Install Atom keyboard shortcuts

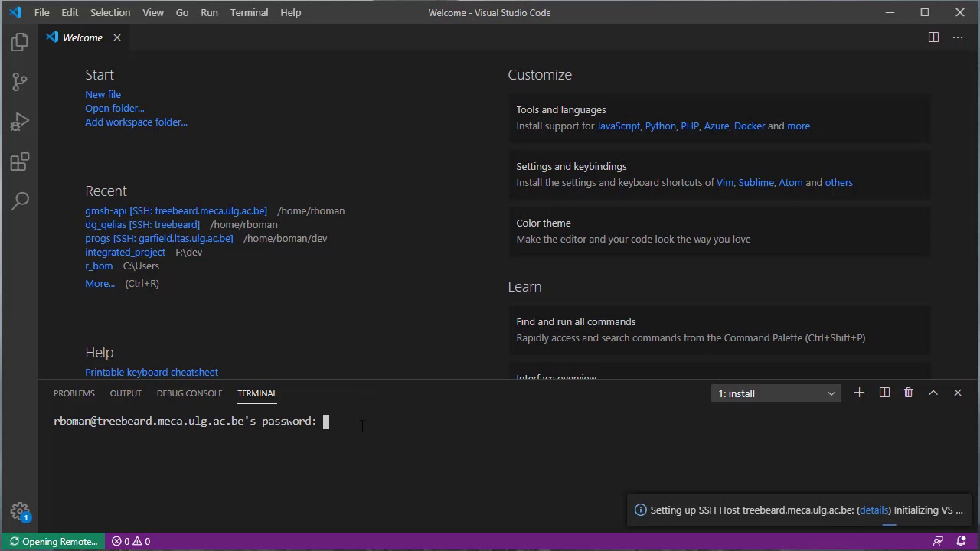(x=791, y=182)
